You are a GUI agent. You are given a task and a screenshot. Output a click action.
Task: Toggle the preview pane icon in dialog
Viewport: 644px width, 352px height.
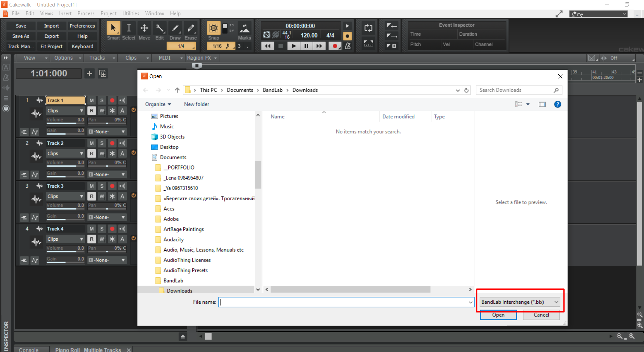tap(542, 104)
